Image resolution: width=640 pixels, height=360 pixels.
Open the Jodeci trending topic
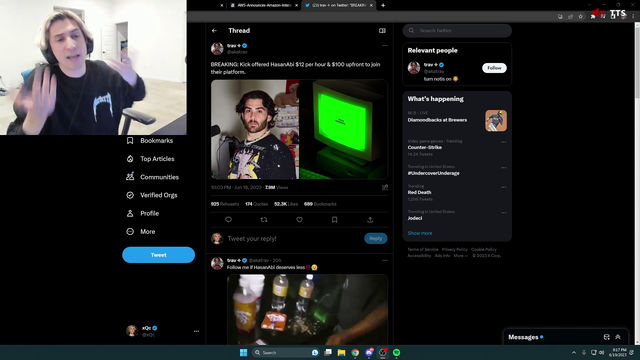coord(415,218)
